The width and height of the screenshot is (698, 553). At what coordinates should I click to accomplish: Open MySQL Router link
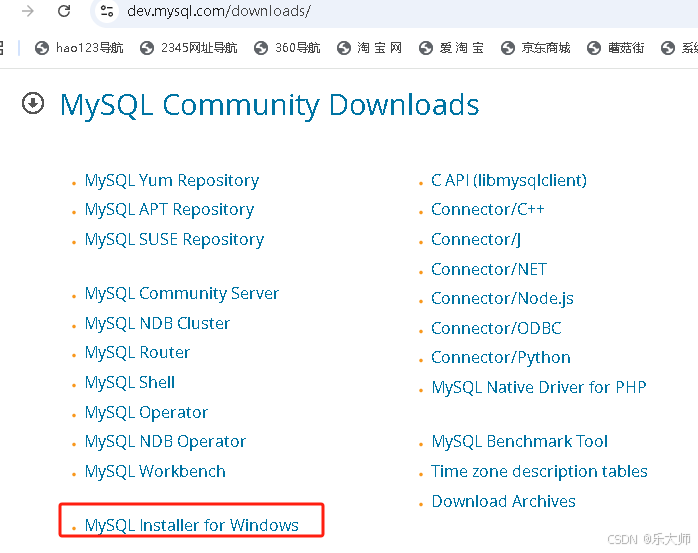coord(137,353)
